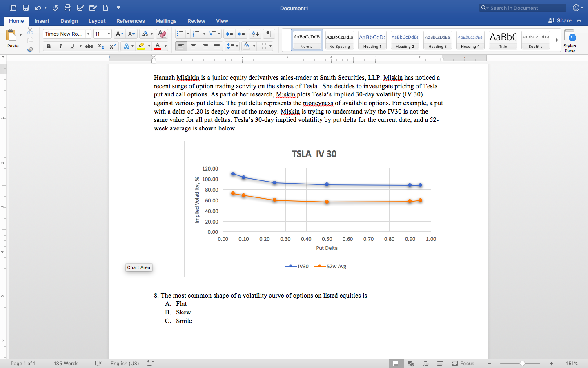The image size is (588, 368).
Task: Center align text
Action: coord(193,46)
